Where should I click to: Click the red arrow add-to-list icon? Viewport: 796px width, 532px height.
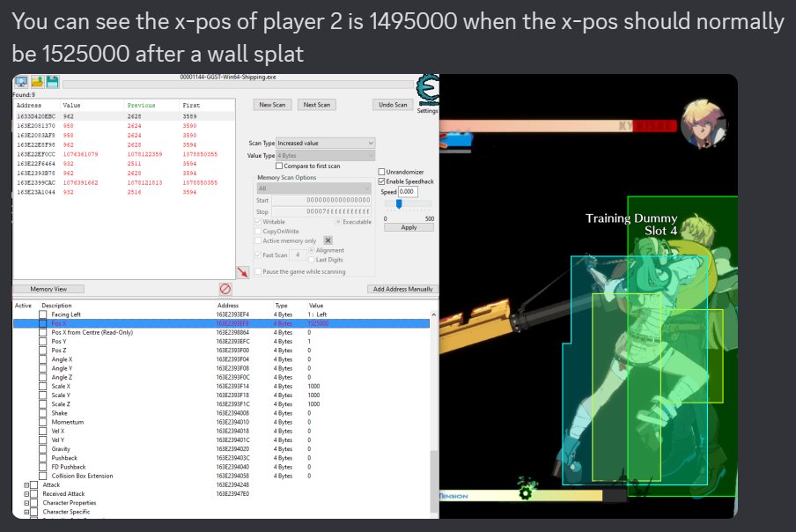(x=243, y=272)
